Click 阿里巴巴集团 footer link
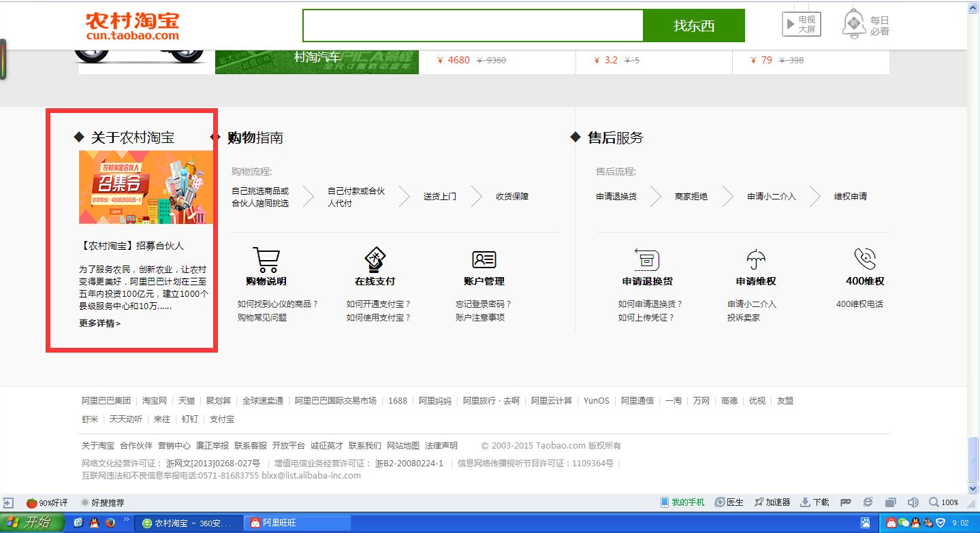Viewport: 980px width, 533px height. (106, 401)
